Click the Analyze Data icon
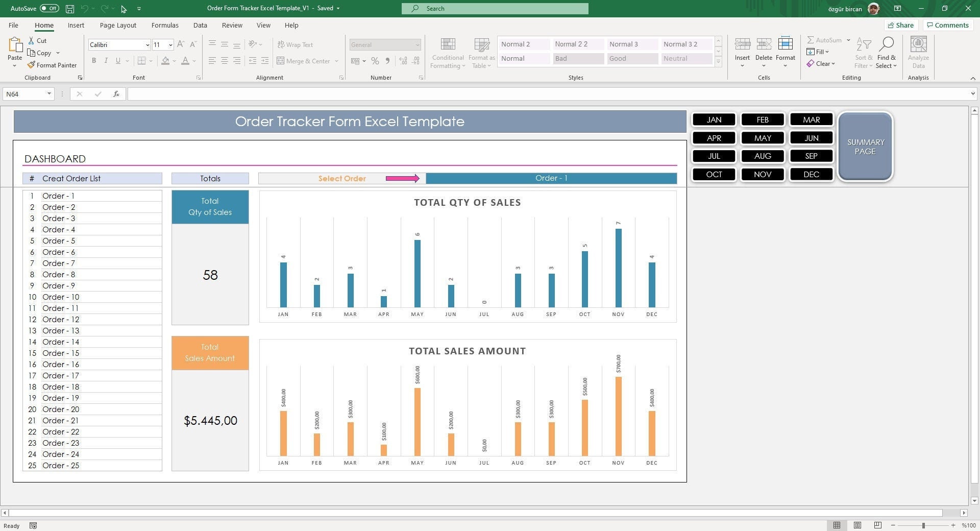980x531 pixels. [x=918, y=51]
